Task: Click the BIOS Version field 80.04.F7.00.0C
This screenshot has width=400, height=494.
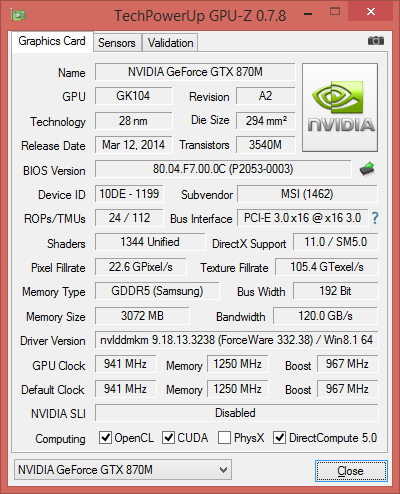Action: coord(223,169)
